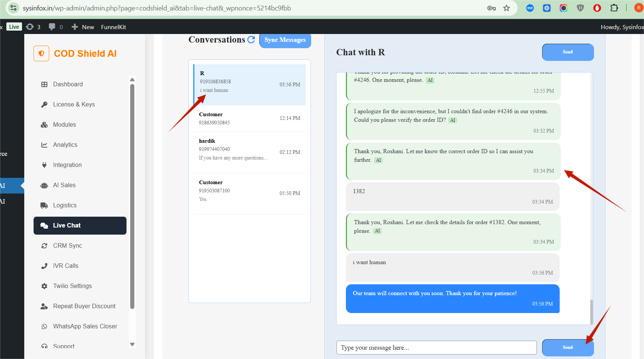Click the site information icon in address bar
This screenshot has width=644, height=359.
(x=13, y=8)
